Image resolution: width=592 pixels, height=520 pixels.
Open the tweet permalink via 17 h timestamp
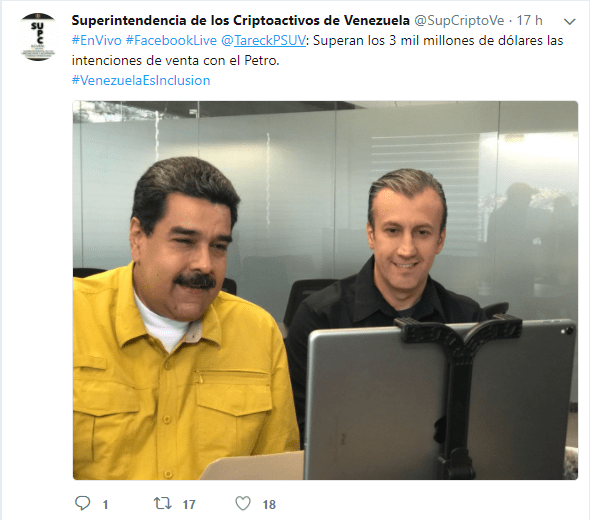[x=529, y=20]
